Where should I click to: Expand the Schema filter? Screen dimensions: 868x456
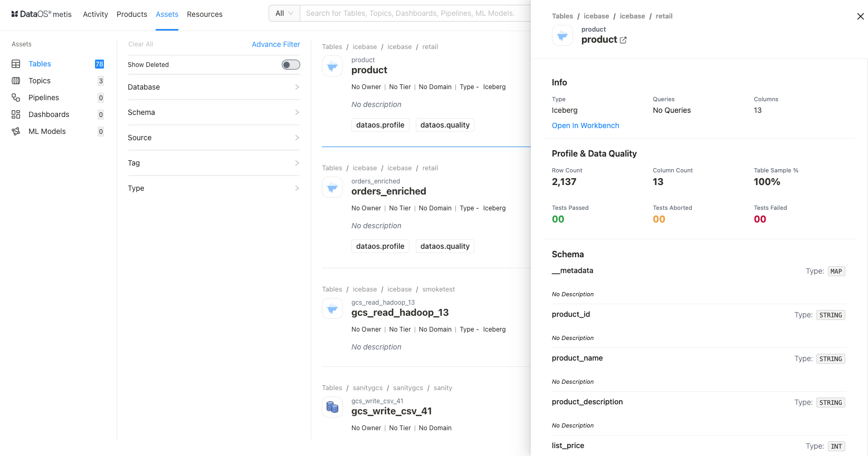click(x=214, y=112)
